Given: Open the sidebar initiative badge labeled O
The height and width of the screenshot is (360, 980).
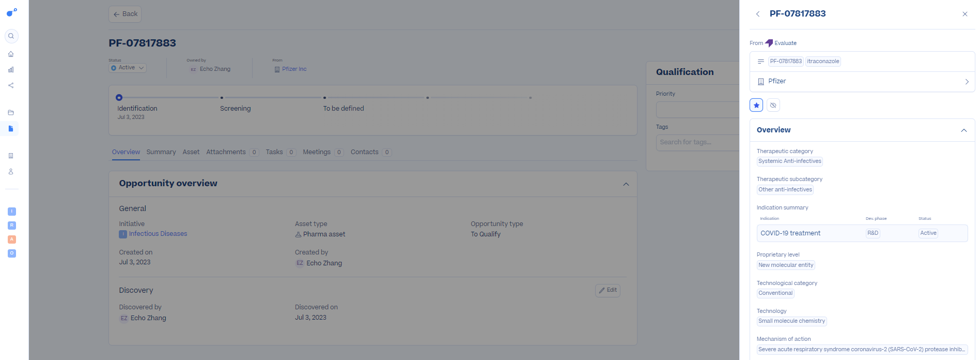Looking at the screenshot, I should click(x=12, y=253).
